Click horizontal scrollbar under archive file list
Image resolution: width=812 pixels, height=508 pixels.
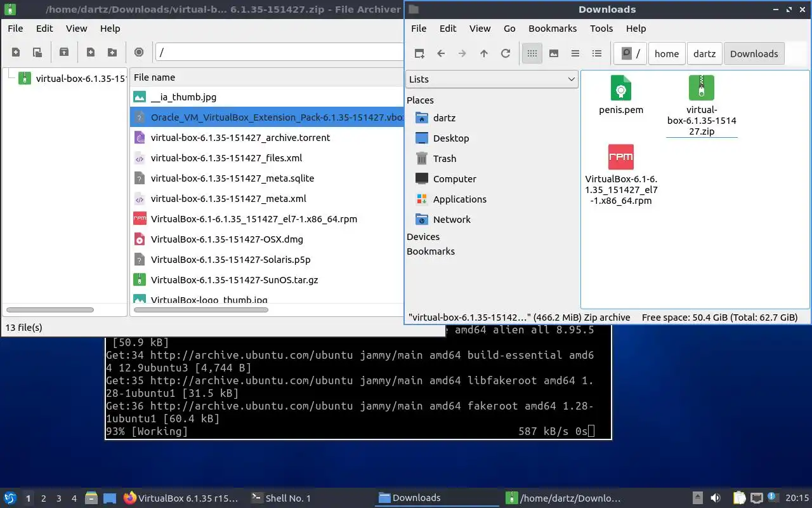tap(201, 310)
